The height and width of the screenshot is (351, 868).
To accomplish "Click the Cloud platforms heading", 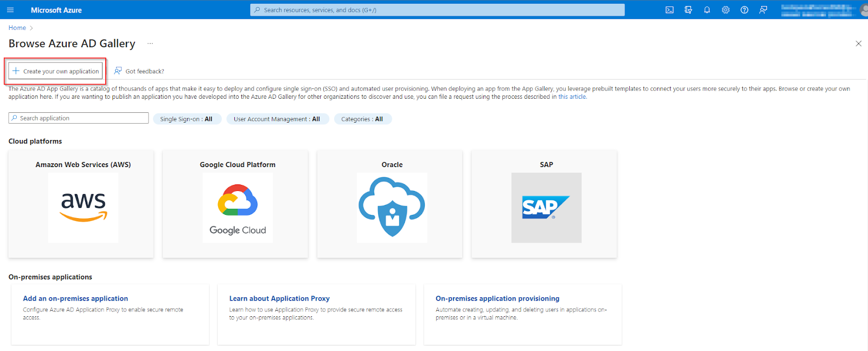I will tap(35, 141).
